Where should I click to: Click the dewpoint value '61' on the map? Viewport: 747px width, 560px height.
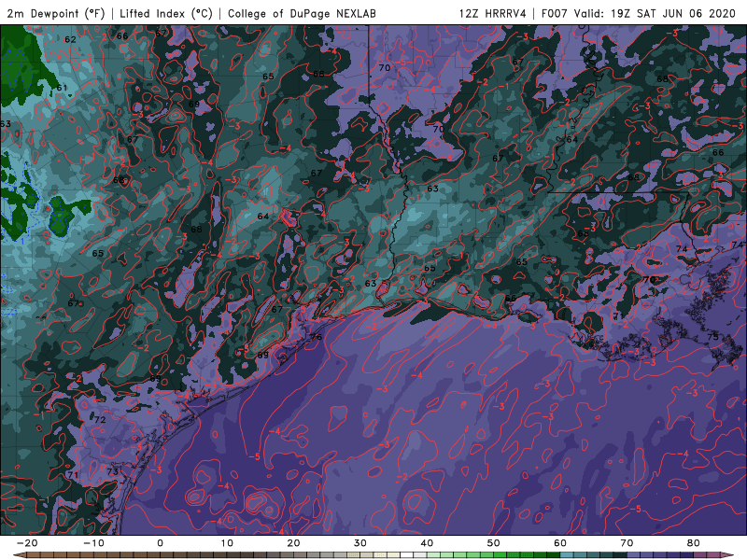coord(62,88)
